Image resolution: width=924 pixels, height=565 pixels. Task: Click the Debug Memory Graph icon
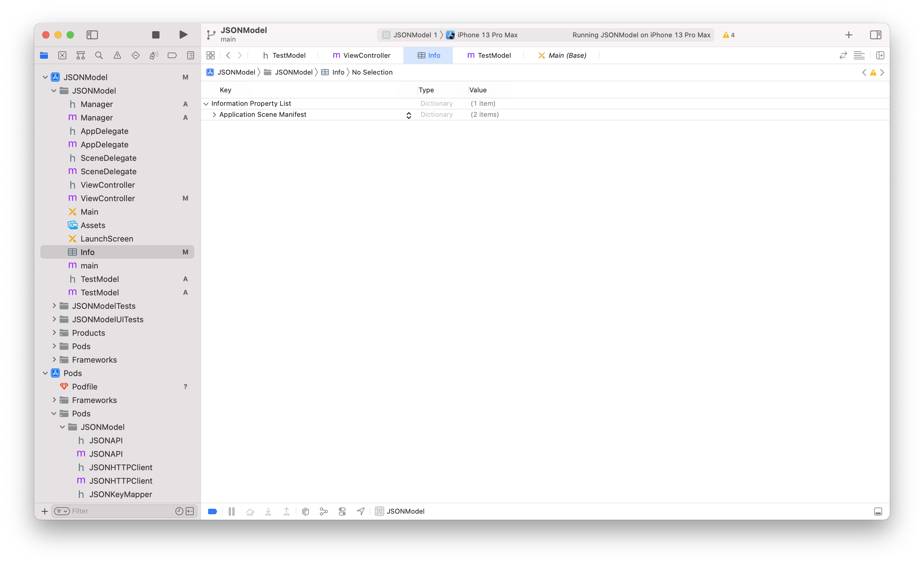pyautogui.click(x=324, y=511)
